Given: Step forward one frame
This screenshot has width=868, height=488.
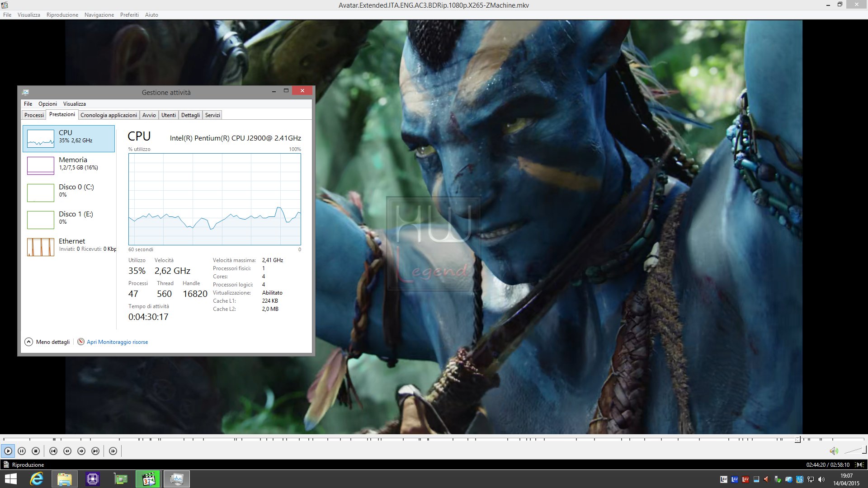Looking at the screenshot, I should pyautogui.click(x=113, y=451).
